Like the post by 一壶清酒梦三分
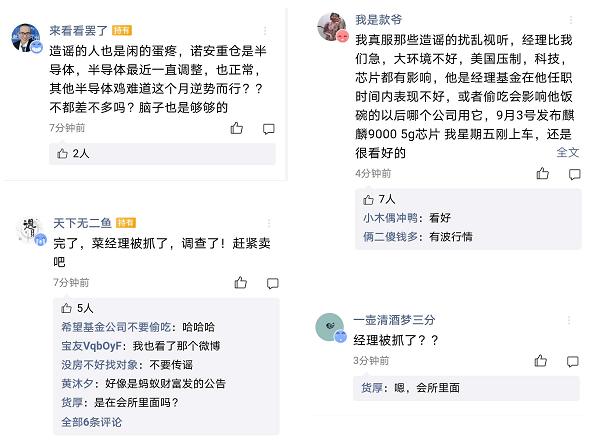The image size is (601, 446). 541,360
